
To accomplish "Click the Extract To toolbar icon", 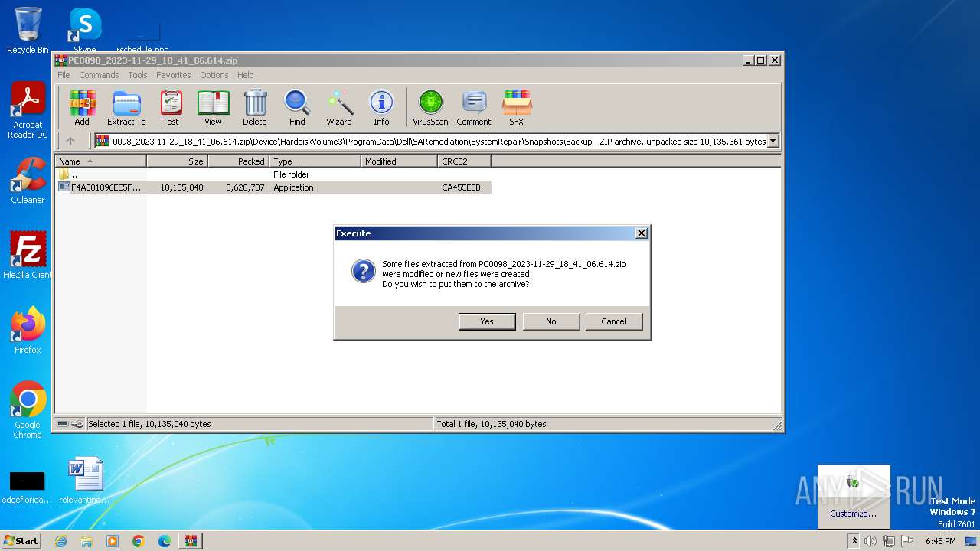I will tap(126, 108).
